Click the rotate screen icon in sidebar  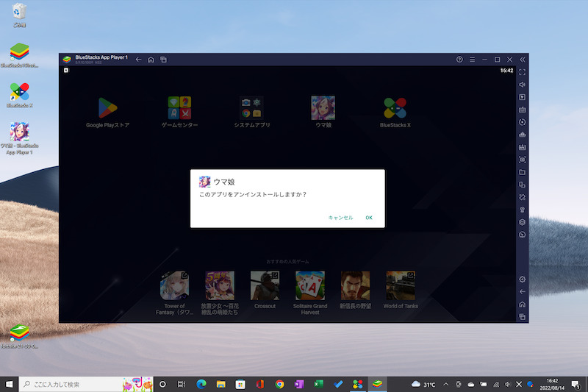pos(522,197)
